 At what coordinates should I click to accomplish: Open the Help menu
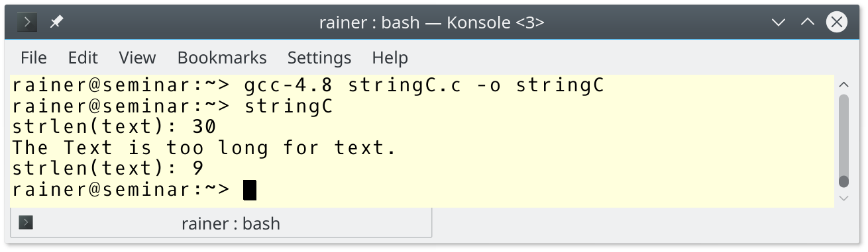point(390,58)
